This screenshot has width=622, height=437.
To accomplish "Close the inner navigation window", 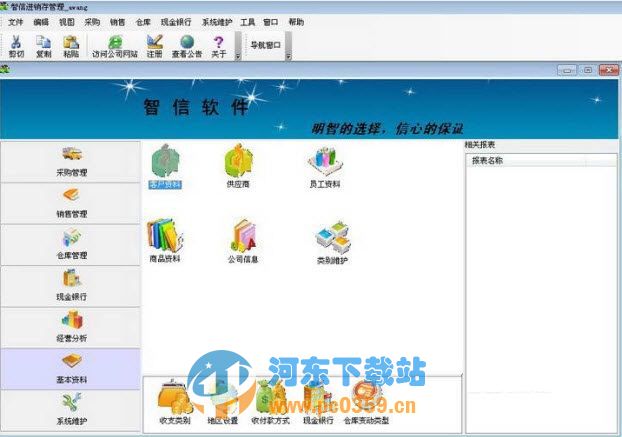I will [609, 70].
